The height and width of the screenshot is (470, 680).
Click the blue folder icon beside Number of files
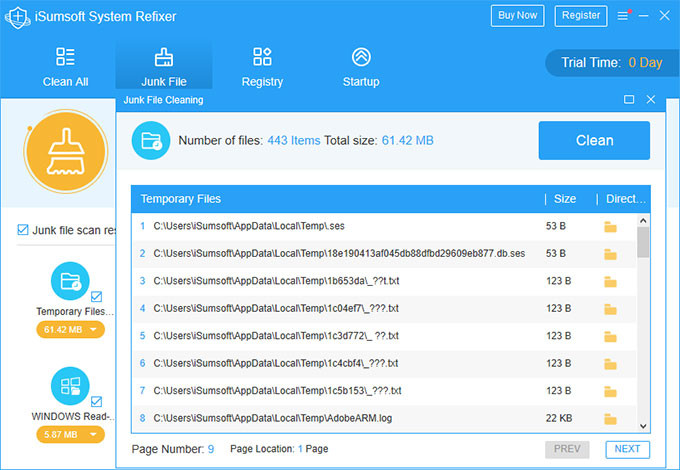click(151, 140)
